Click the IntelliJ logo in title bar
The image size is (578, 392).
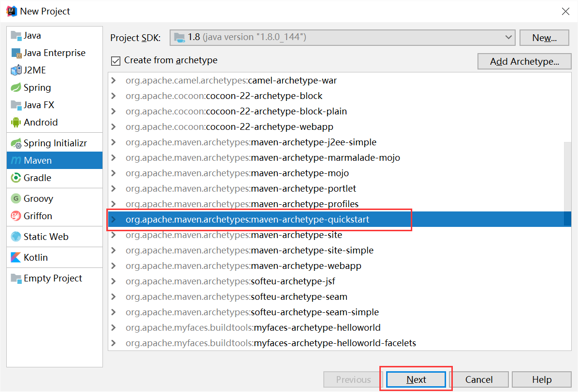point(12,11)
